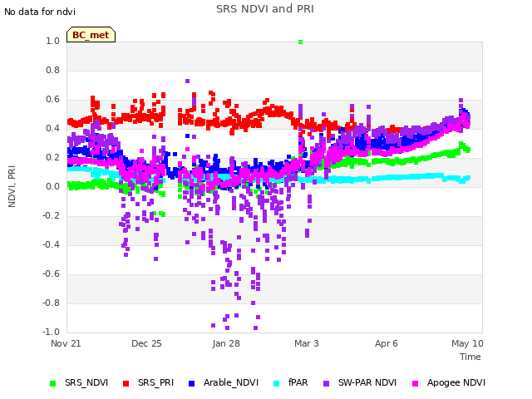The height and width of the screenshot is (399, 532).
Task: Toggle SRS_PRI series via legend label
Action: 155,382
